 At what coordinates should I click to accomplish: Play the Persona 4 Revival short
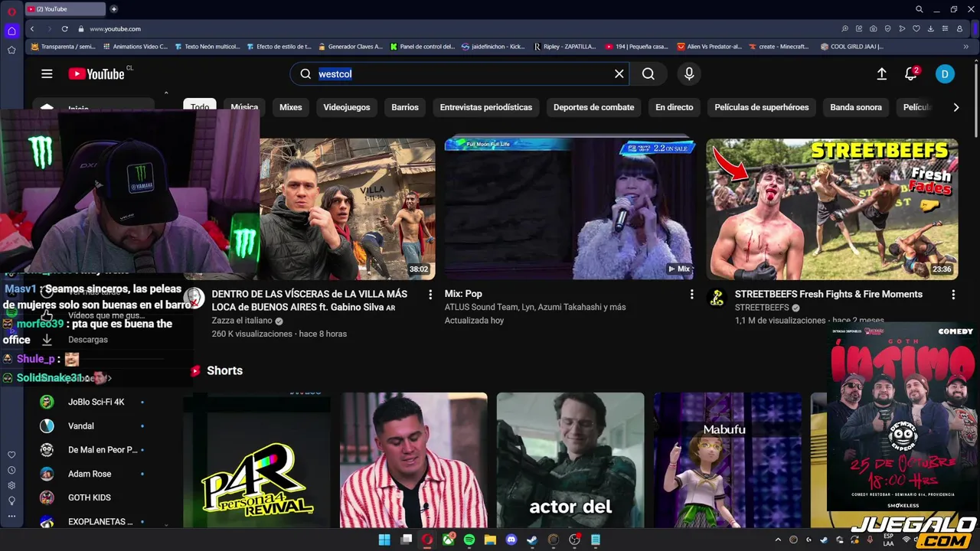[x=256, y=460]
